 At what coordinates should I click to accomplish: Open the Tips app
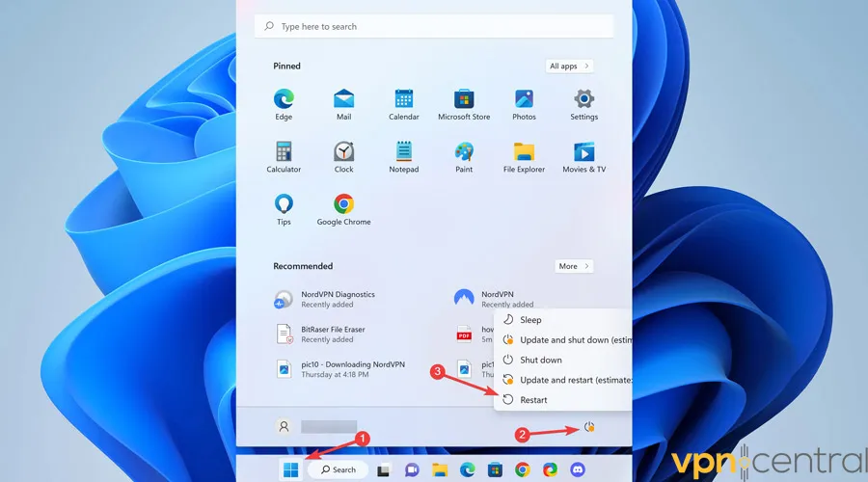point(284,210)
